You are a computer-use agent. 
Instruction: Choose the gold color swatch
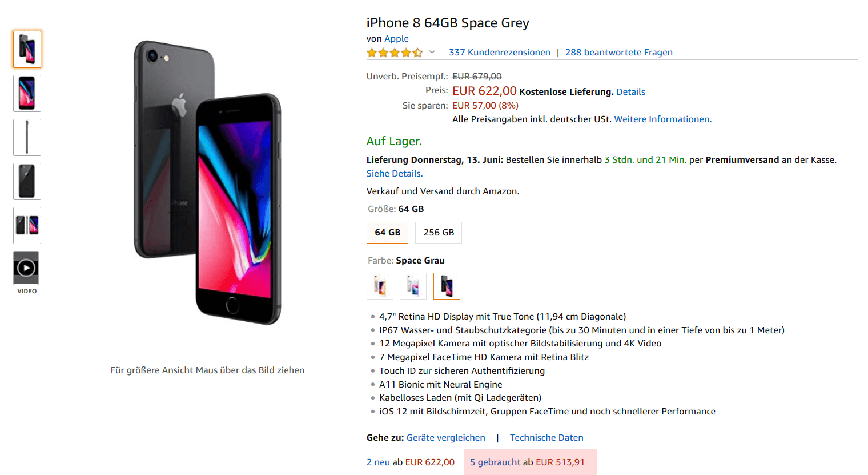pyautogui.click(x=380, y=286)
